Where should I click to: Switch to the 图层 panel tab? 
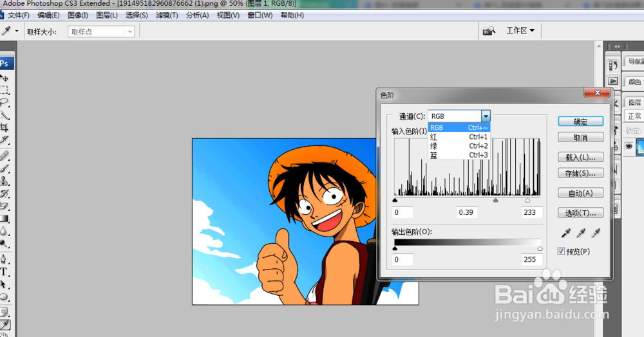pyautogui.click(x=634, y=102)
